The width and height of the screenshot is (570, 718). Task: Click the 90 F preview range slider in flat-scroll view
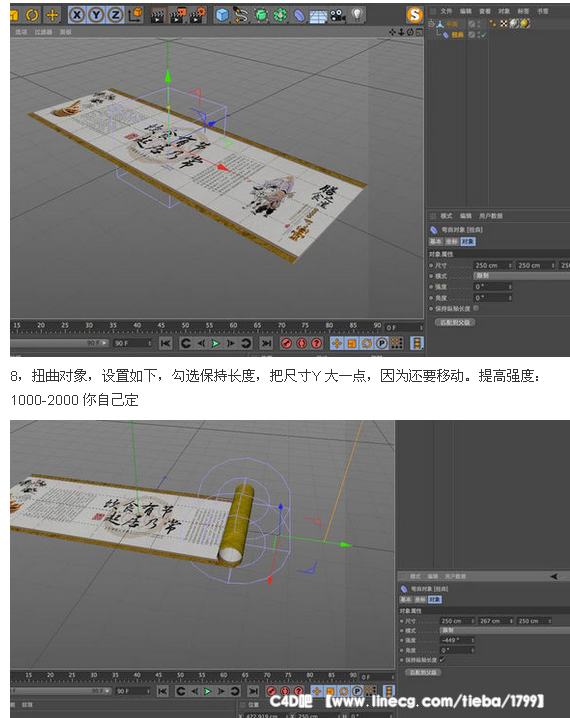click(x=60, y=343)
